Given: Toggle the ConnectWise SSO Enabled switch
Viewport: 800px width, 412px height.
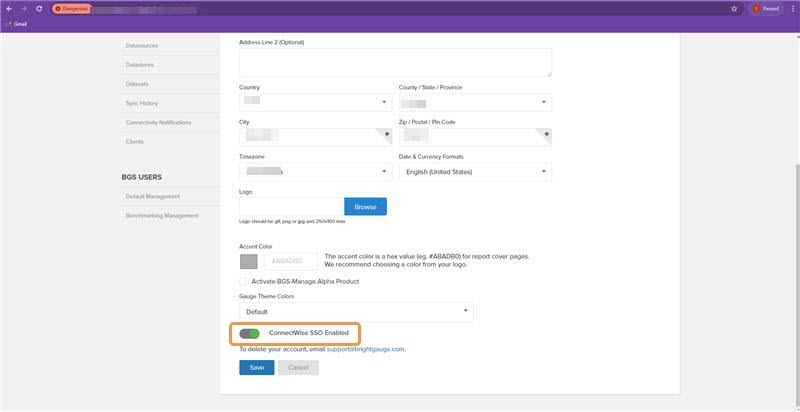Looking at the screenshot, I should pos(249,333).
